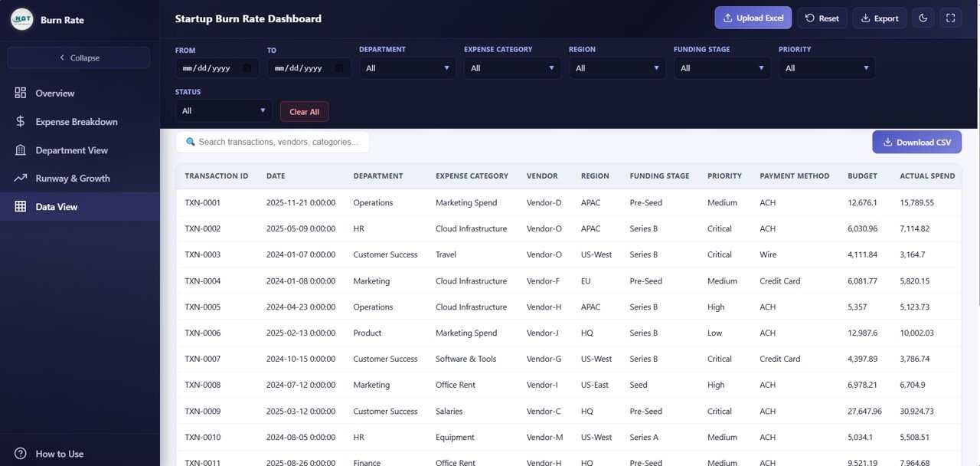Click the Clear All filters button
This screenshot has width=980, height=466.
(304, 111)
